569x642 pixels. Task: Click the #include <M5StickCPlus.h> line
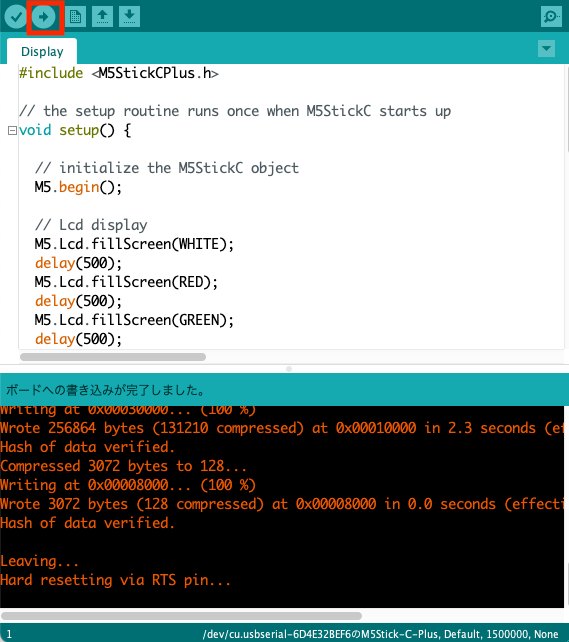[119, 73]
